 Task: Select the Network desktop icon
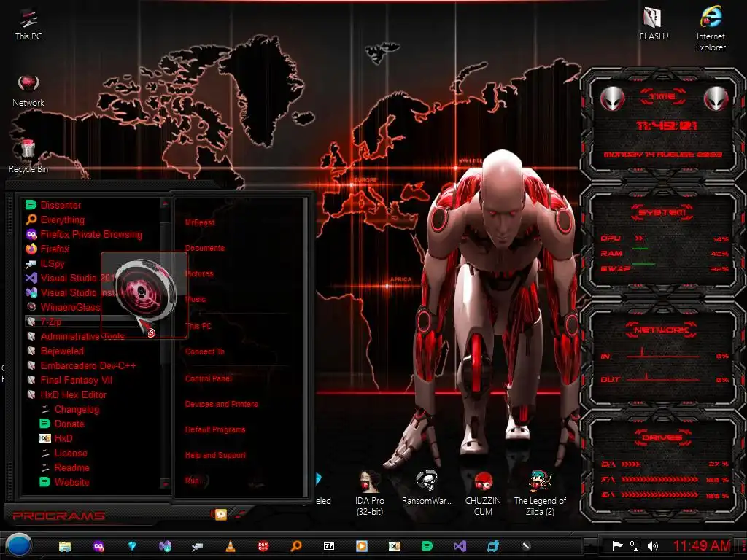(x=28, y=90)
